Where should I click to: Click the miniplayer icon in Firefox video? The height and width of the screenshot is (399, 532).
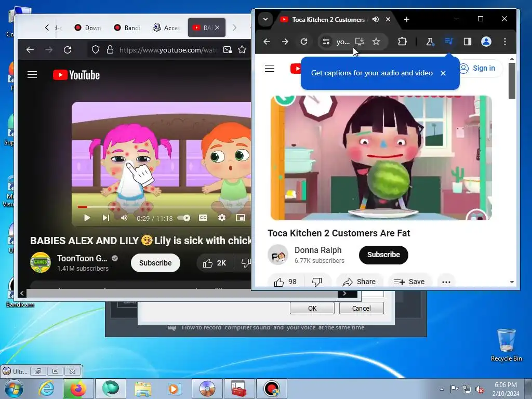point(240,218)
